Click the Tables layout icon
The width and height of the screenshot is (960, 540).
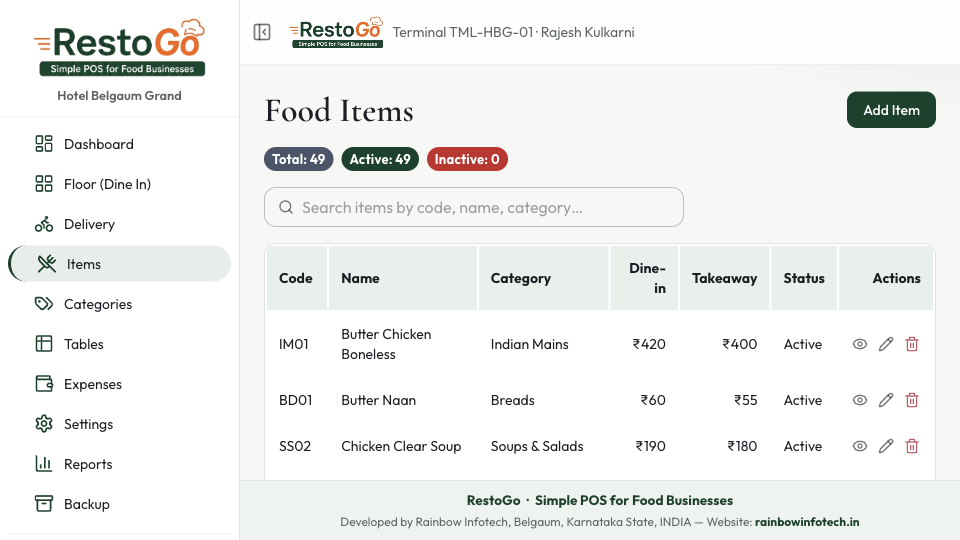(x=44, y=344)
